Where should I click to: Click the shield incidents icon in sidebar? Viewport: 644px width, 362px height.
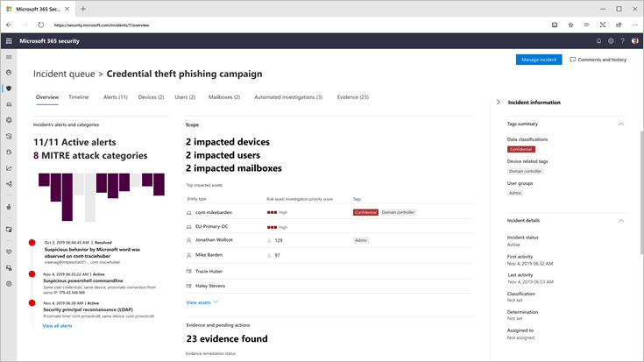[x=9, y=89]
